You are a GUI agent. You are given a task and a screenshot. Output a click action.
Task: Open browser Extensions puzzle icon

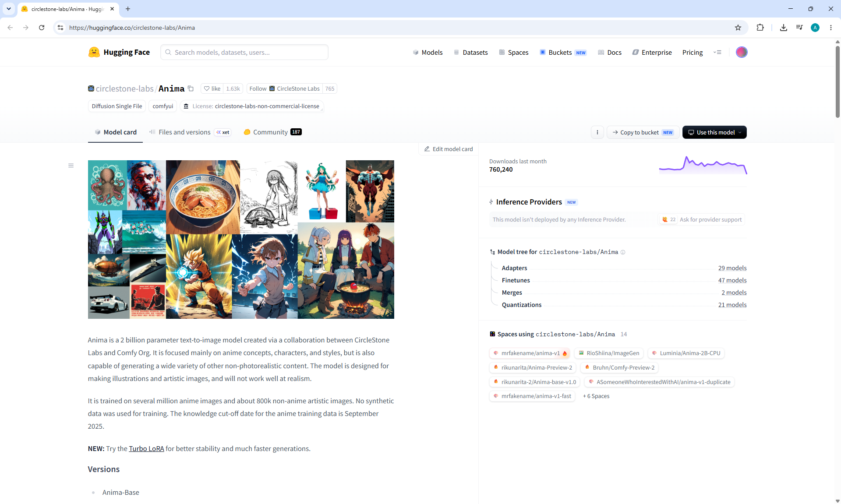(x=760, y=28)
